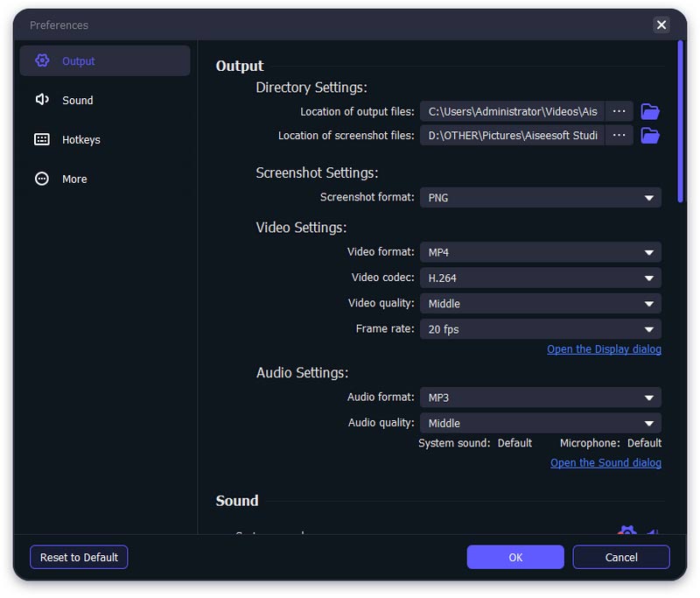Click the More circle icon in sidebar

(x=42, y=179)
